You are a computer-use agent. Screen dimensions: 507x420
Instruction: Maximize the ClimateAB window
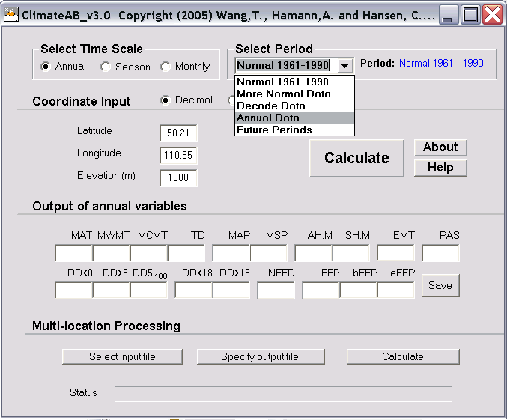pyautogui.click(x=470, y=15)
